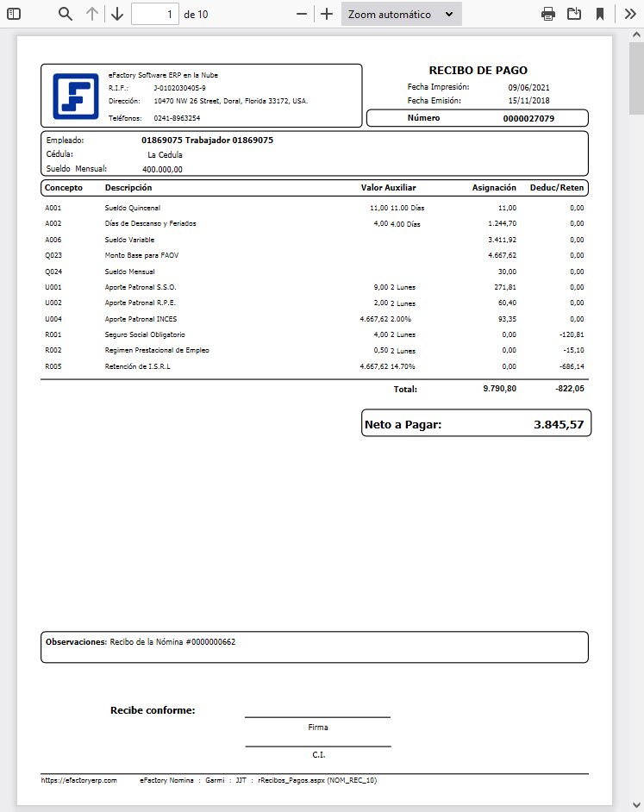Select Regimen Prestacional de Empleo
This screenshot has width=644, height=812.
(157, 351)
